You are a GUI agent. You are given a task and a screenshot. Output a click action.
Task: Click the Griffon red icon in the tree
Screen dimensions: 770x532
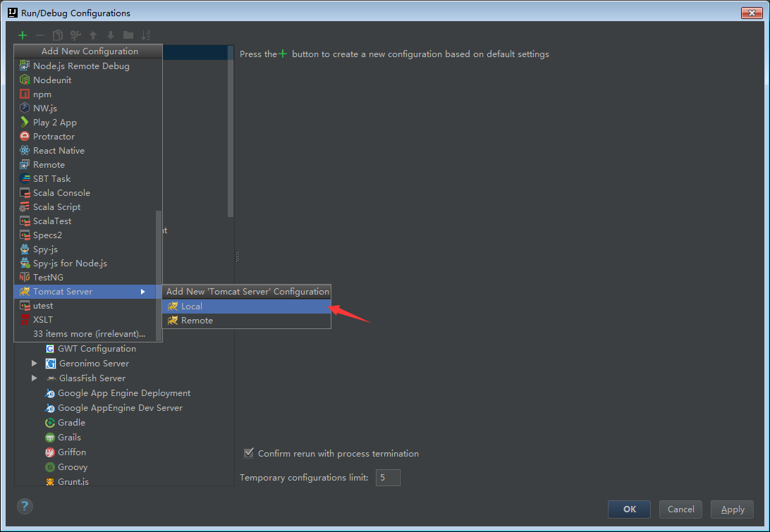click(x=49, y=452)
